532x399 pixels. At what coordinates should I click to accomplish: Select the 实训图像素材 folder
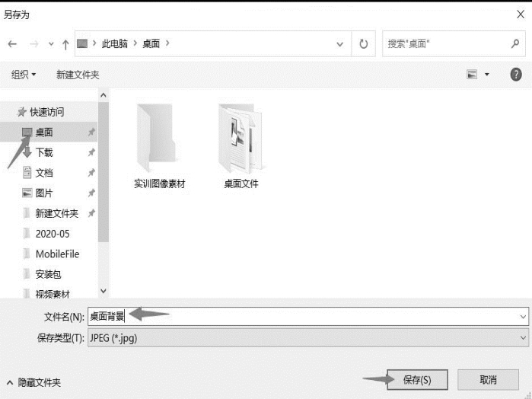[x=159, y=146]
